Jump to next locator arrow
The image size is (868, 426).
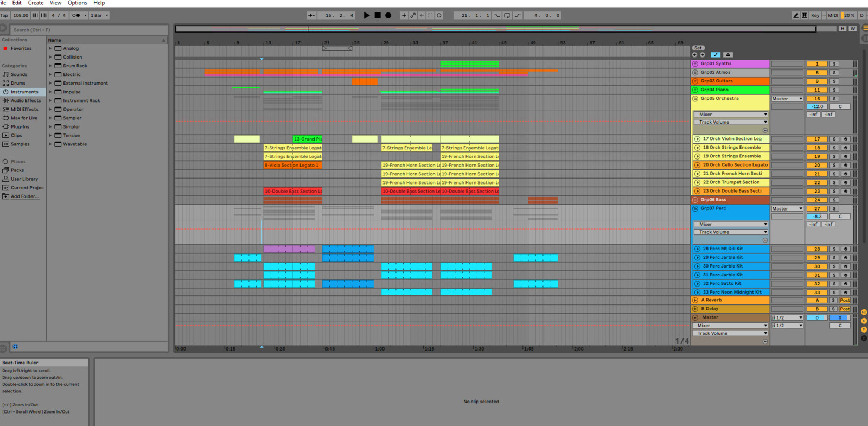point(703,55)
